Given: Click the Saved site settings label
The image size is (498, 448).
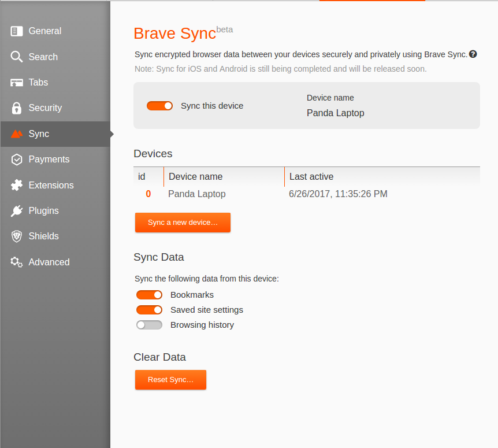Looking at the screenshot, I should coord(207,310).
